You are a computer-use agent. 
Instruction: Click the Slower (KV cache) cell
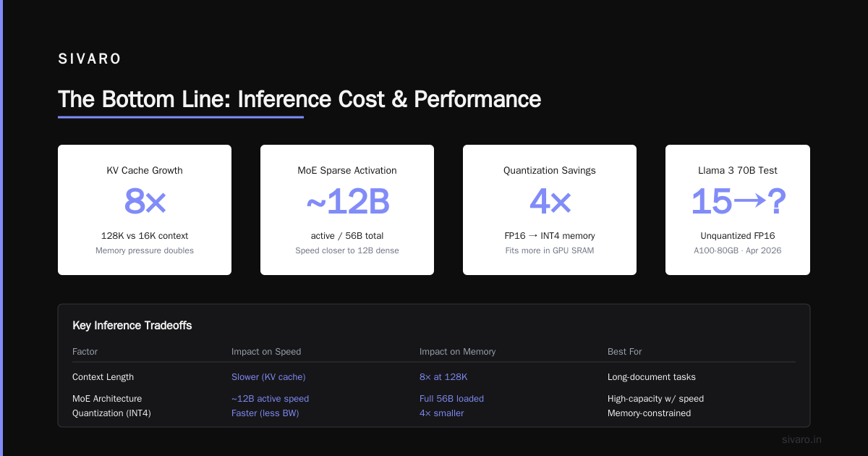pos(268,377)
